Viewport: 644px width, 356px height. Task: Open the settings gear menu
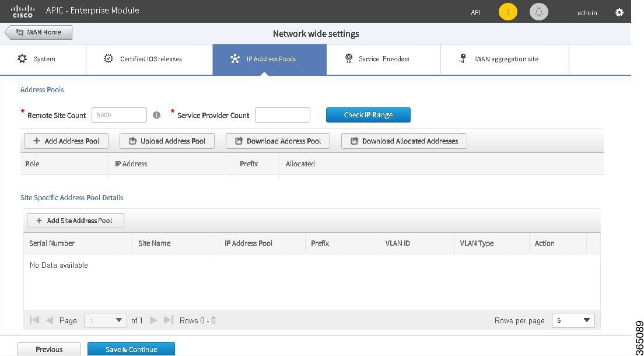[619, 11]
